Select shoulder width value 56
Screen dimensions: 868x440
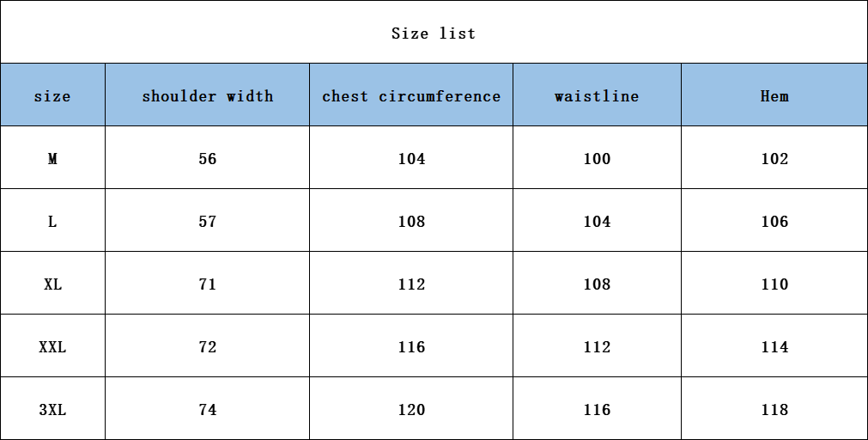point(208,159)
